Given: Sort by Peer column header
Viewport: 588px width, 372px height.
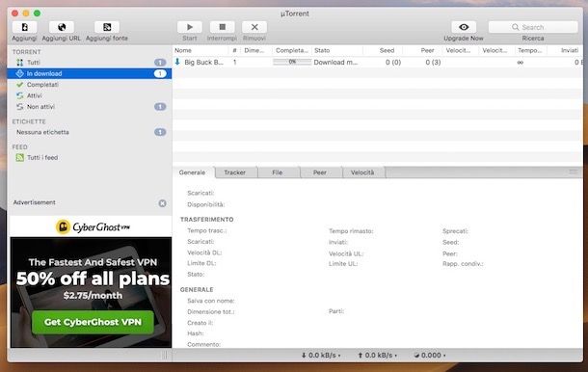Looking at the screenshot, I should (x=422, y=50).
